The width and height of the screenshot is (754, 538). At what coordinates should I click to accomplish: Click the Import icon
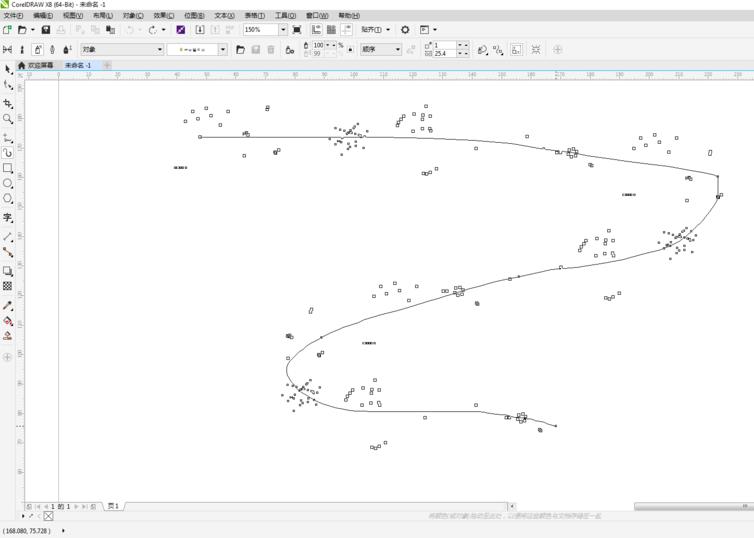[200, 30]
